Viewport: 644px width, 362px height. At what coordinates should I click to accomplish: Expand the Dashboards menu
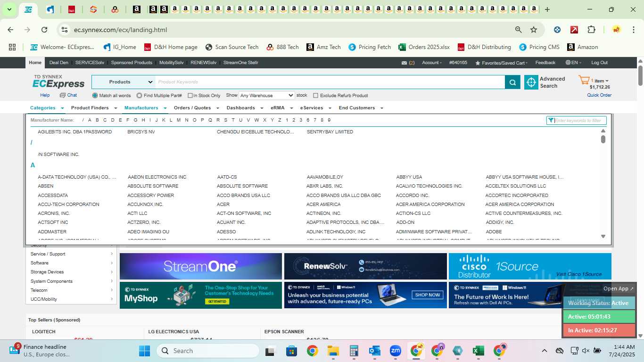click(x=245, y=108)
